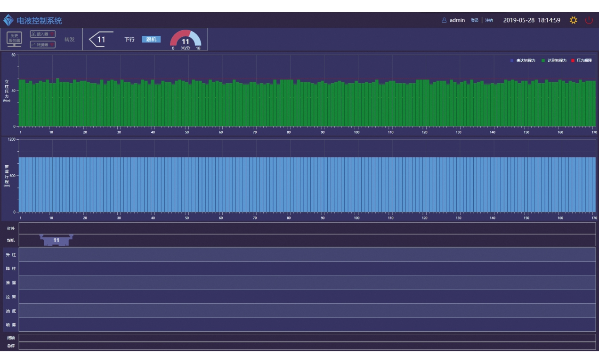Click the 注销 logout link
599x364 pixels.
489,20
